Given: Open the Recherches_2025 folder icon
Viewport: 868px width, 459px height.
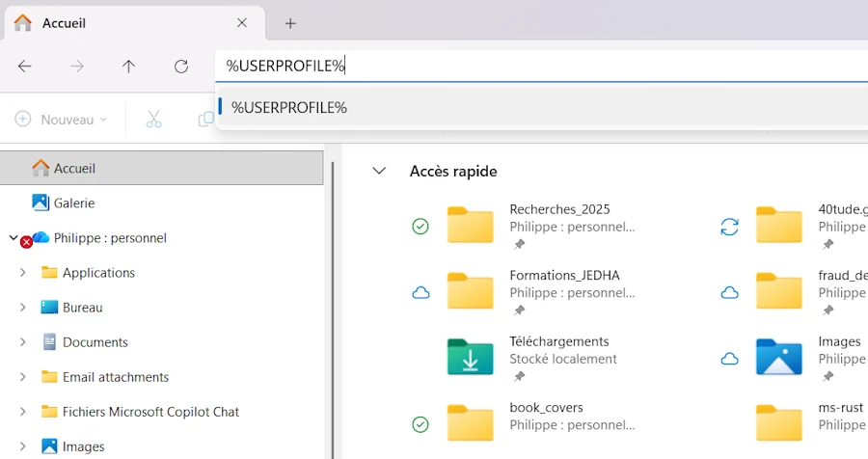Looking at the screenshot, I should [x=470, y=226].
